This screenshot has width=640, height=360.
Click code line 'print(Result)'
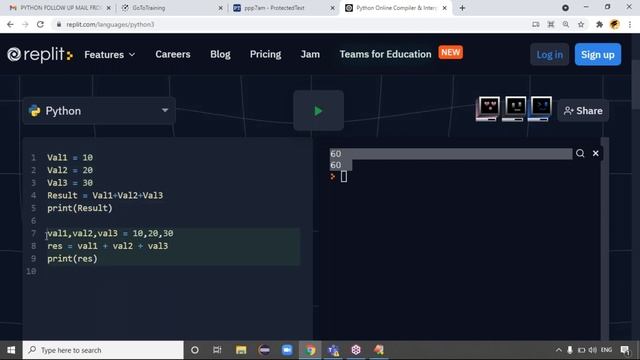pos(80,208)
